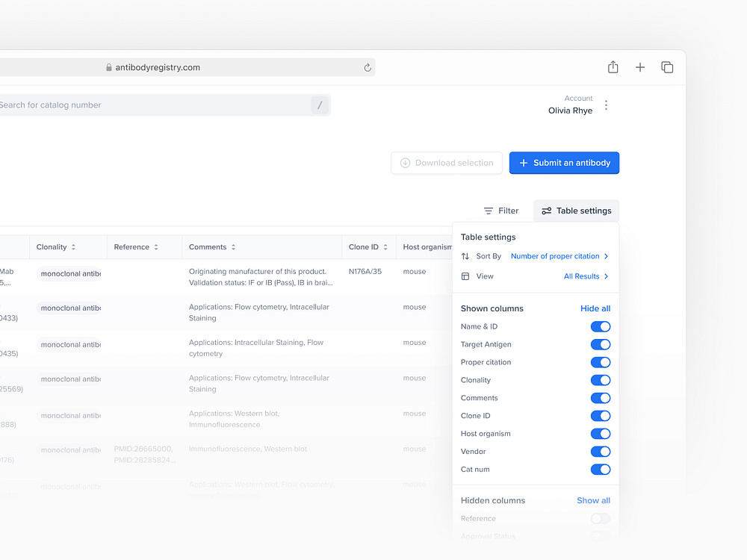Switch to tab overview view

667,66
